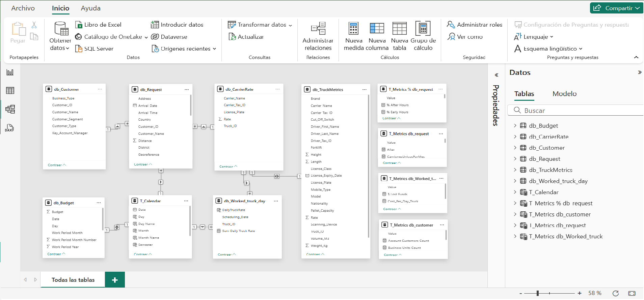Select T_Calendar in Datos list
This screenshot has width=644, height=300.
click(543, 192)
